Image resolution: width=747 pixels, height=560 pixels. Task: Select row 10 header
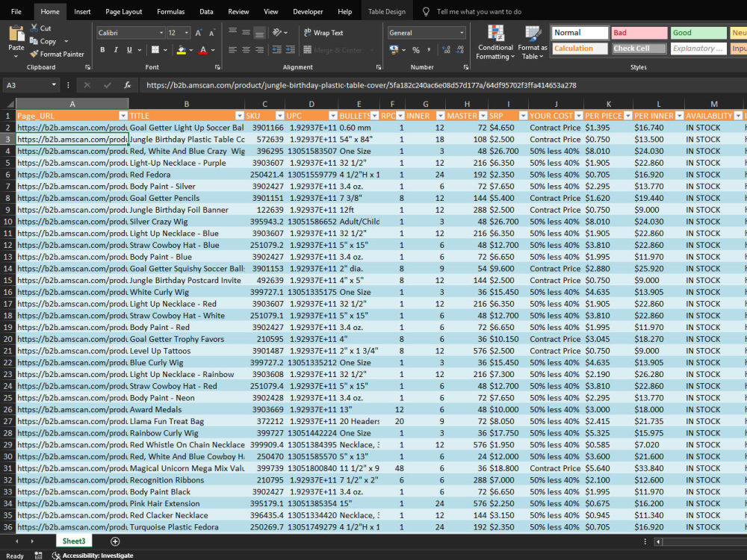(x=8, y=222)
